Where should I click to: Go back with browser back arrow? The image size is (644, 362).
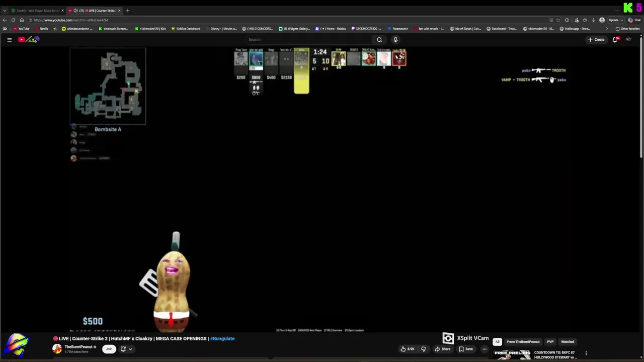pyautogui.click(x=5, y=20)
